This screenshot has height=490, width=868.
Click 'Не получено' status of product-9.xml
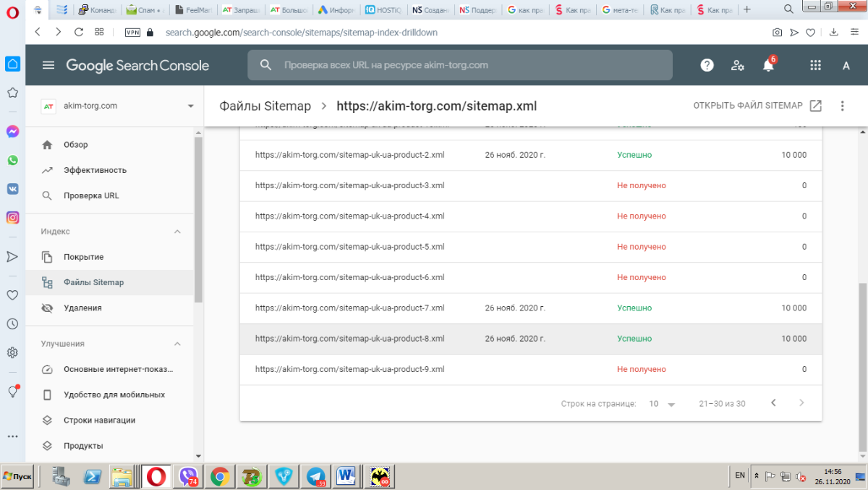[642, 369]
